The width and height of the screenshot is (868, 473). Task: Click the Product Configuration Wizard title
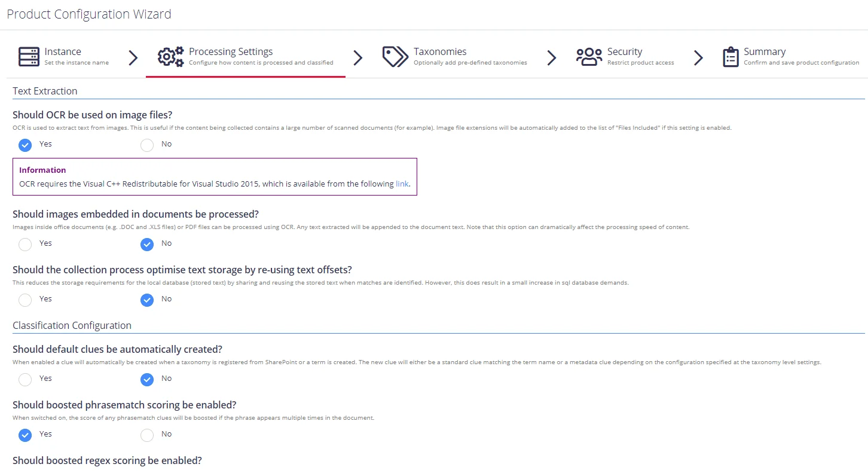(x=89, y=14)
